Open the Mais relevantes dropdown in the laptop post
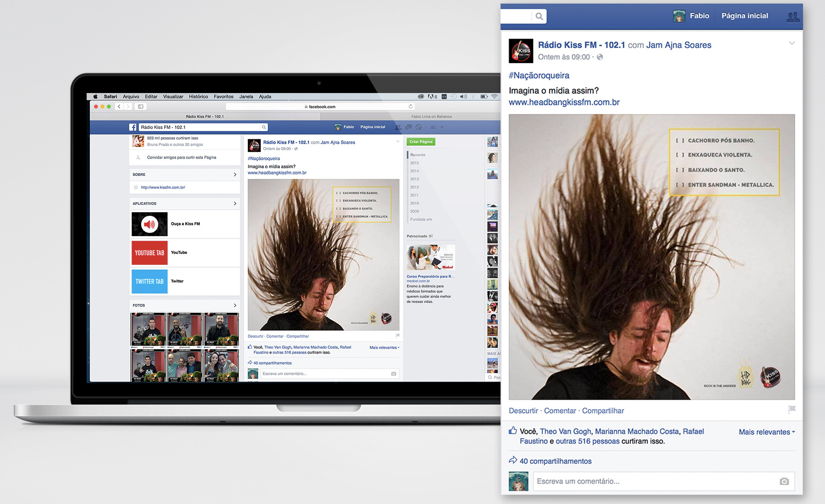 coord(384,347)
